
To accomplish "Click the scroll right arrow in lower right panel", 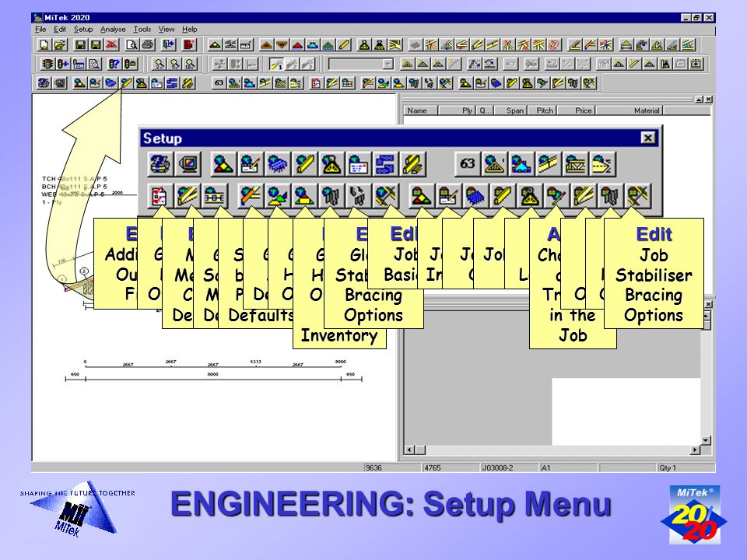I will (695, 450).
